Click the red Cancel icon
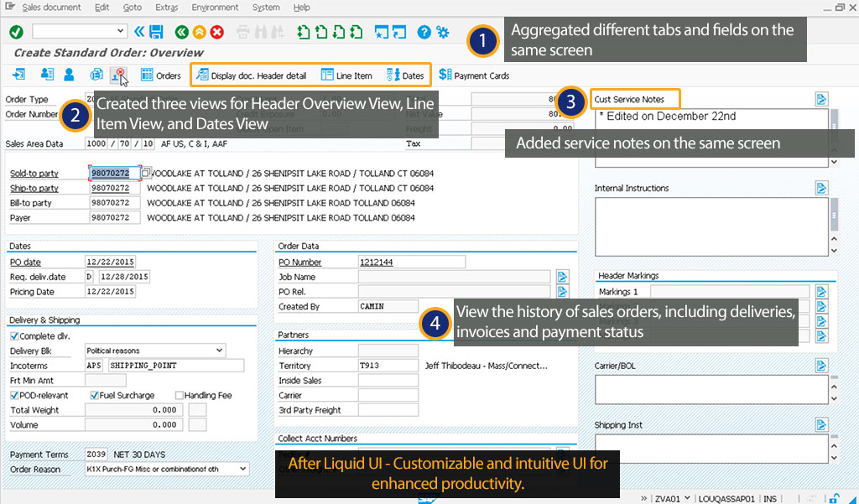 point(217,32)
